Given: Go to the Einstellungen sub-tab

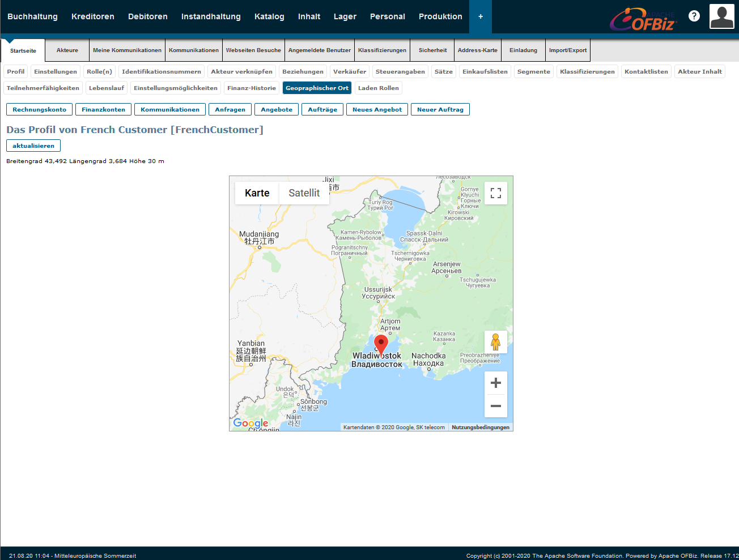Looking at the screenshot, I should pos(56,71).
